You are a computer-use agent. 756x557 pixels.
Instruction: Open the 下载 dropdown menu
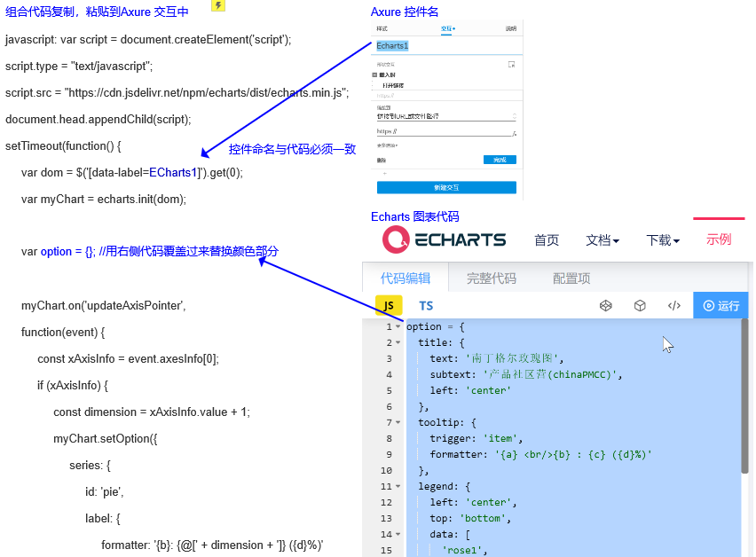coord(663,240)
